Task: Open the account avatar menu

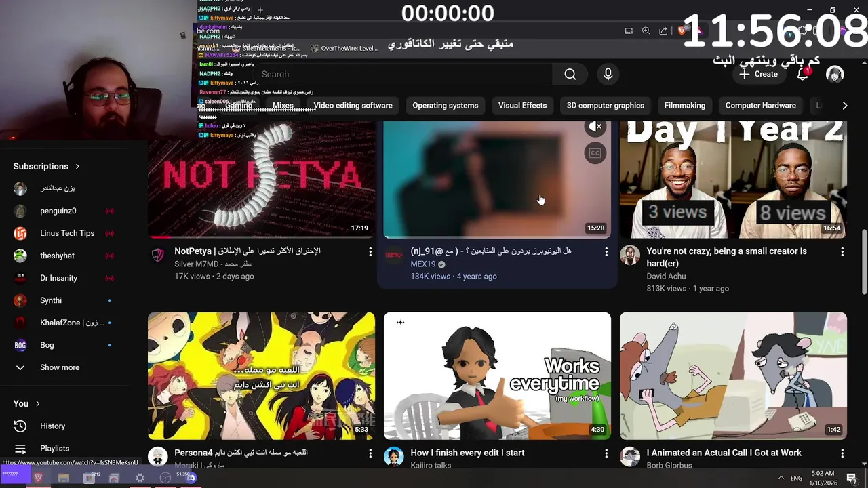Action: [x=835, y=75]
